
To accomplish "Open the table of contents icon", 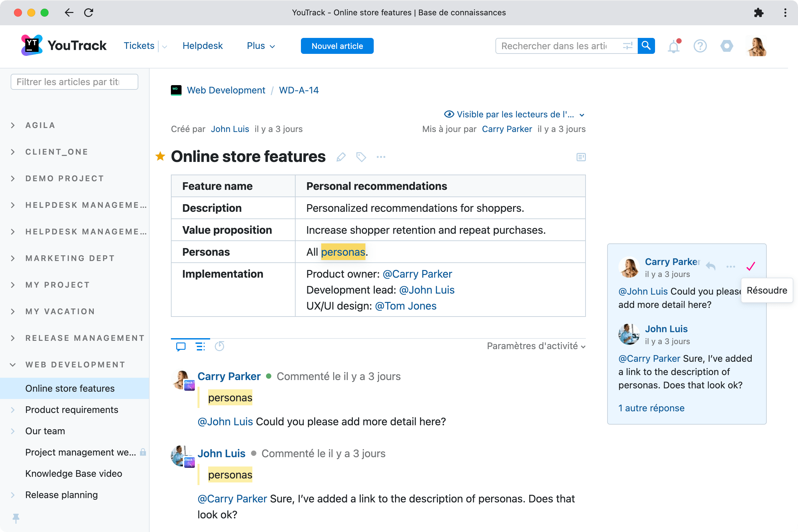I will click(x=581, y=157).
